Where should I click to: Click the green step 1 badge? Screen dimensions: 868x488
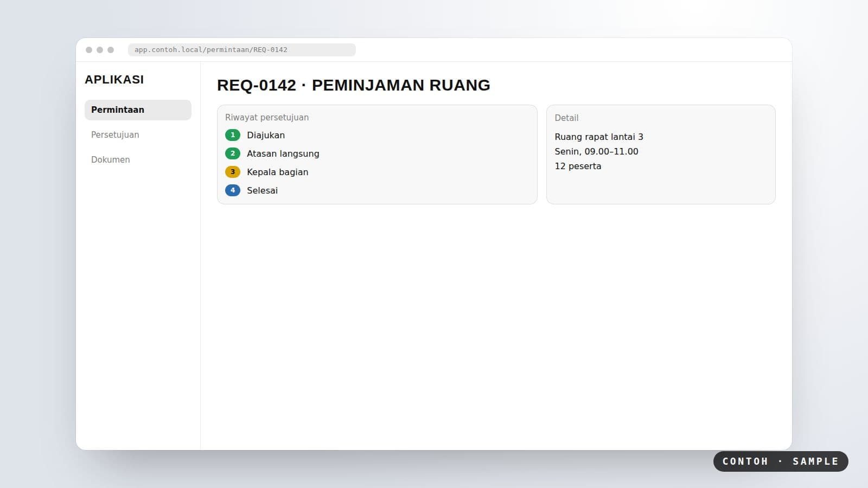point(233,135)
